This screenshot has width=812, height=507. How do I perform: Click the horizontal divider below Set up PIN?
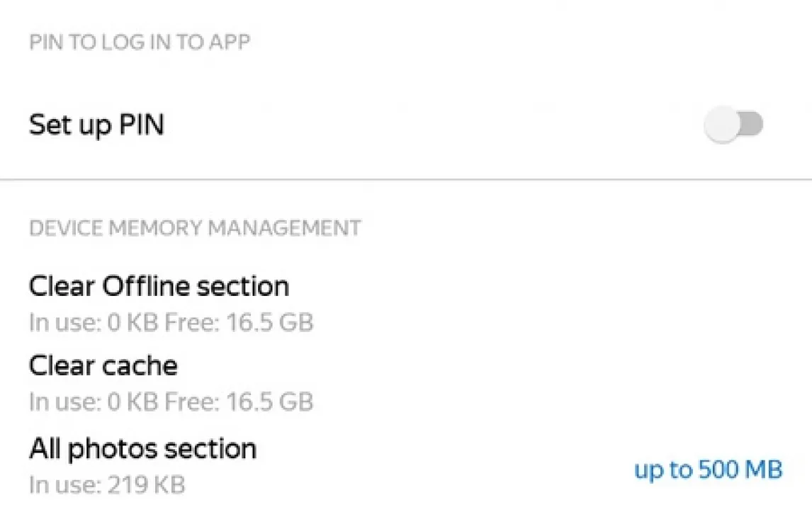click(406, 180)
